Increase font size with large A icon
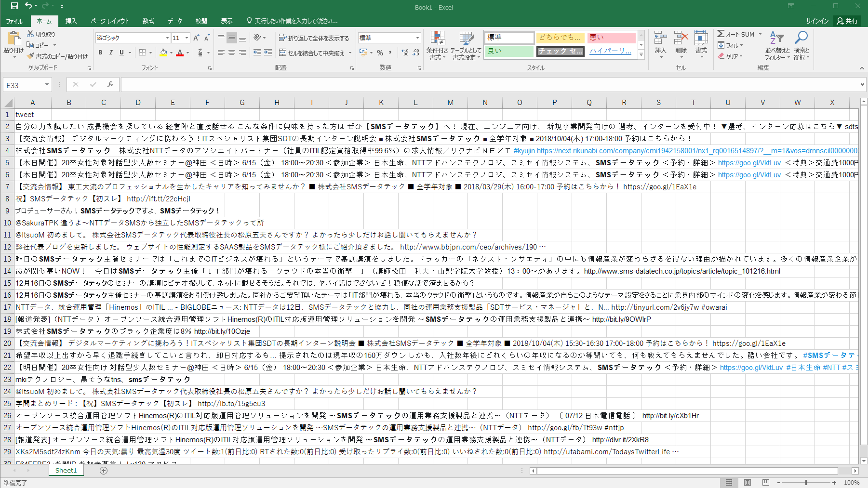The image size is (868, 488). coord(196,38)
